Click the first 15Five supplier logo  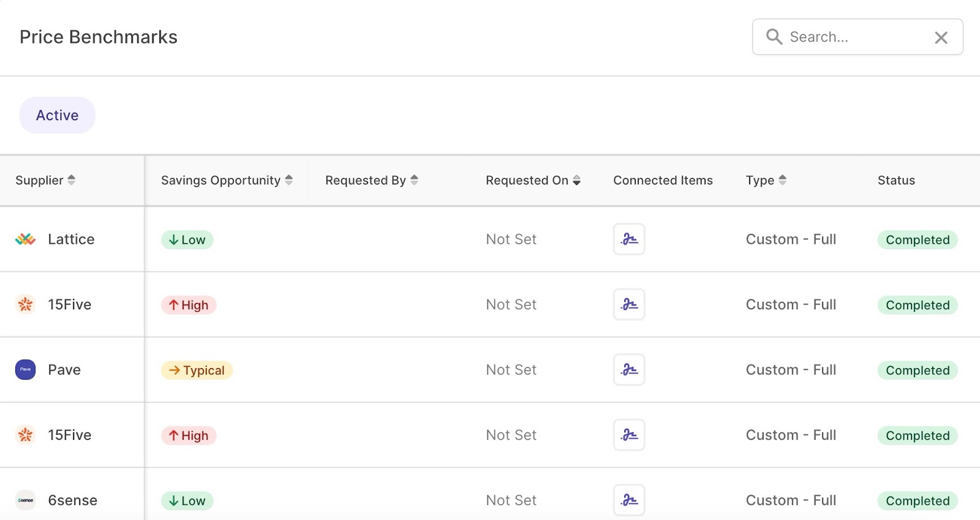25,304
